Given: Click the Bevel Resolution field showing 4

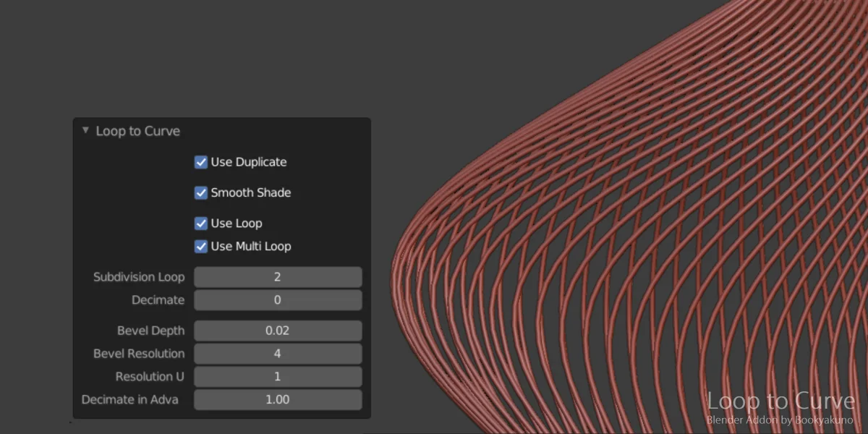Looking at the screenshot, I should [278, 354].
